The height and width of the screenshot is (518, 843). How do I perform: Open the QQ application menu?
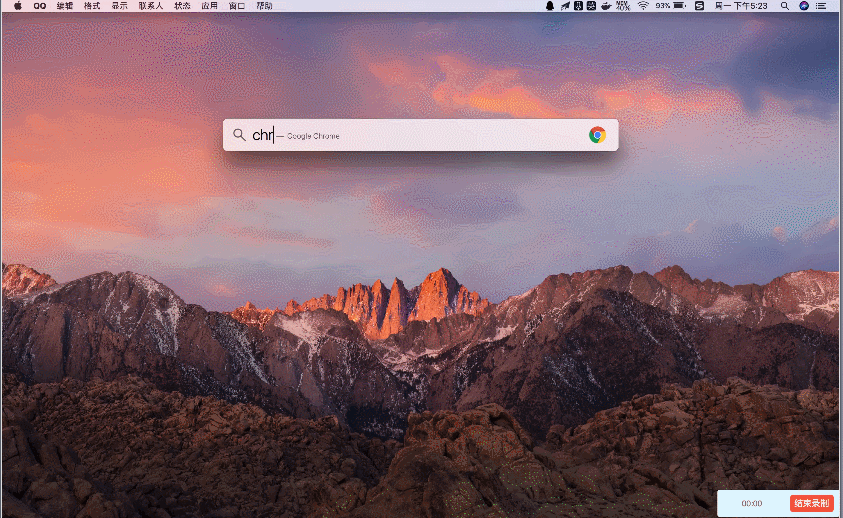pos(40,6)
